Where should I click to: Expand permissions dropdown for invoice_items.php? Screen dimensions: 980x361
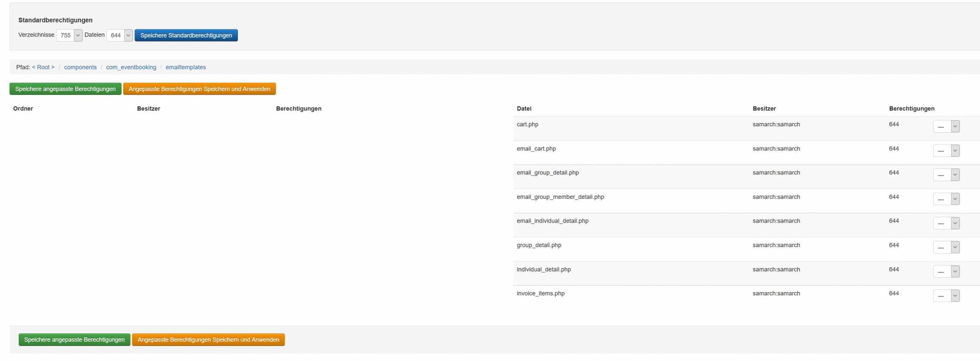click(x=946, y=296)
